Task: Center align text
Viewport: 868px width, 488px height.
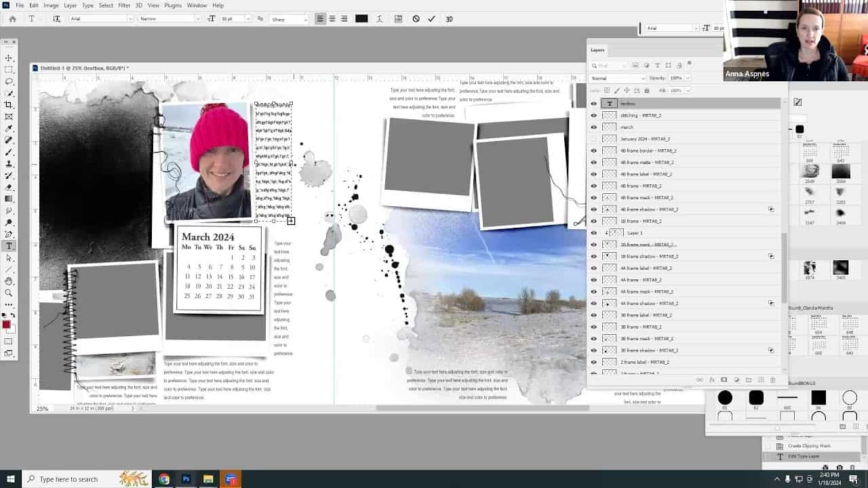Action: [x=332, y=19]
